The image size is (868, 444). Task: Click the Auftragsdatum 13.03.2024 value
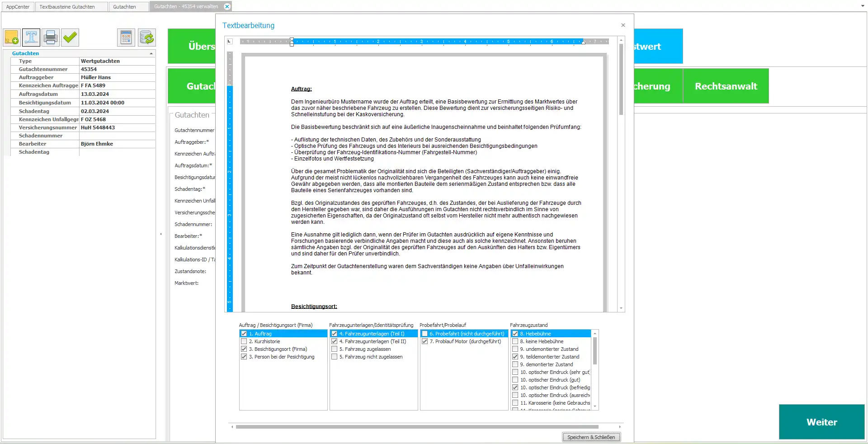[117, 94]
